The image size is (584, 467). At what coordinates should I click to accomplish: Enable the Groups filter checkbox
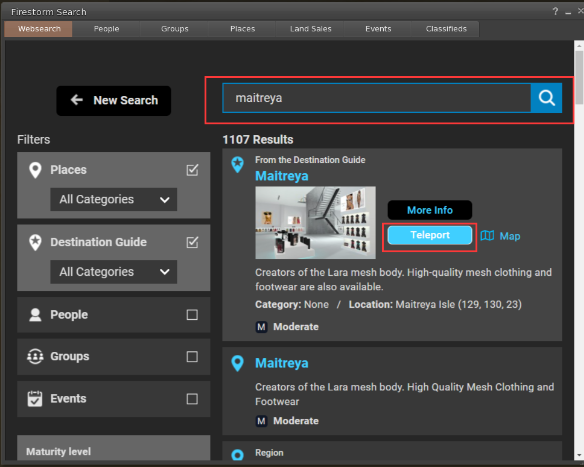click(192, 356)
